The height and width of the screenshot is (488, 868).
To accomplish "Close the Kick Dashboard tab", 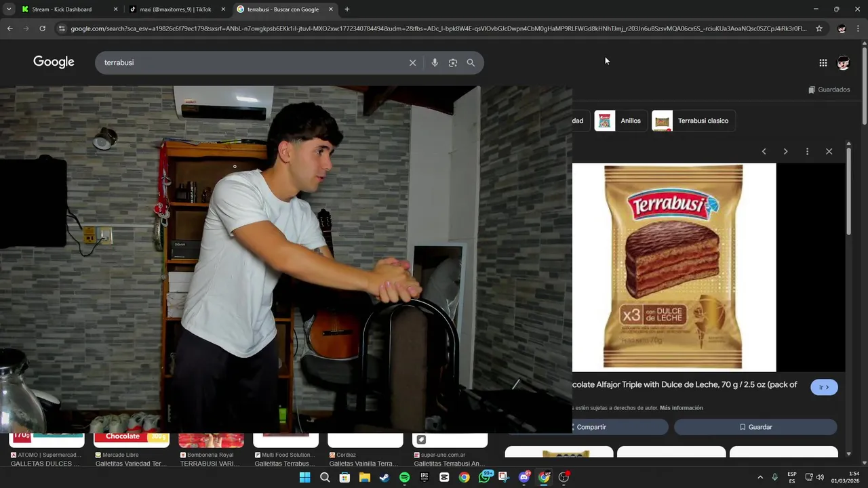I will point(115,9).
